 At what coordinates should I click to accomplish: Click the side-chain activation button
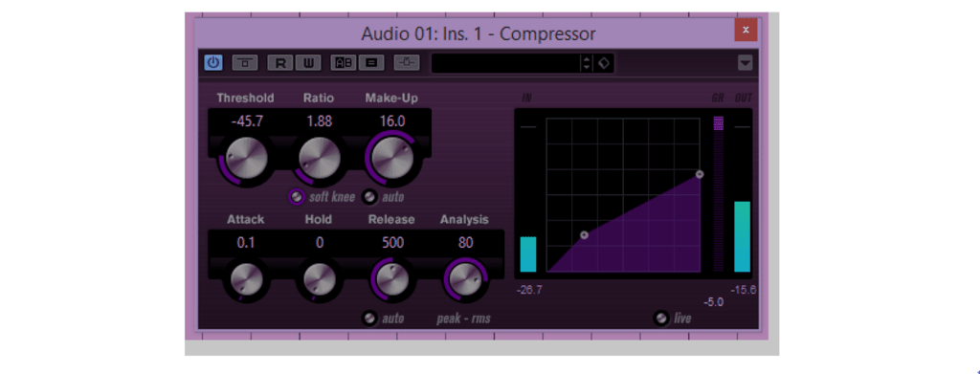[406, 63]
